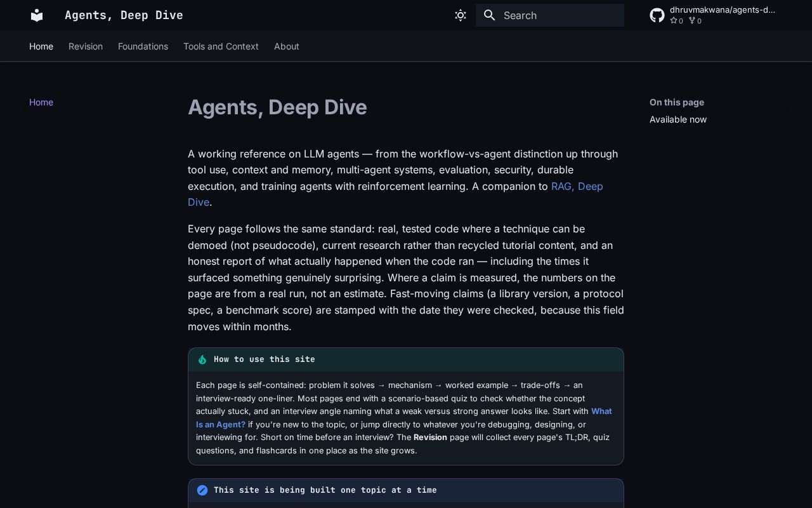This screenshot has height=508, width=812.
Task: Click the pencil note icon
Action: [202, 490]
